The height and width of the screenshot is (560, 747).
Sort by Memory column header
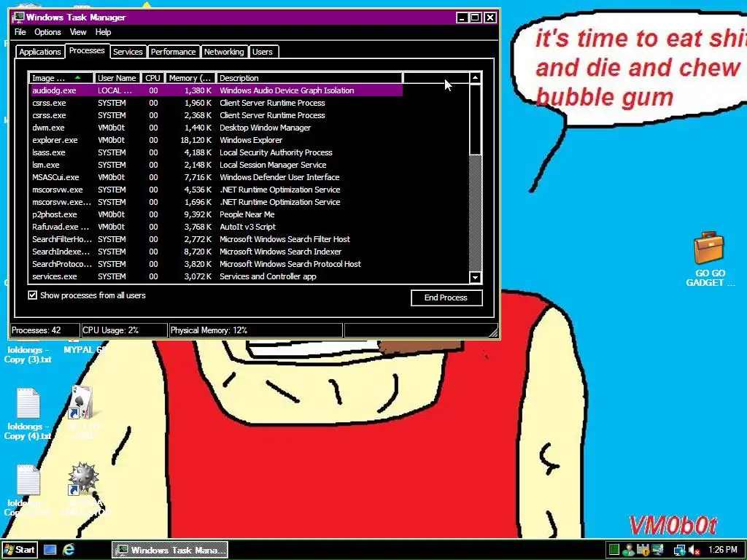[190, 78]
